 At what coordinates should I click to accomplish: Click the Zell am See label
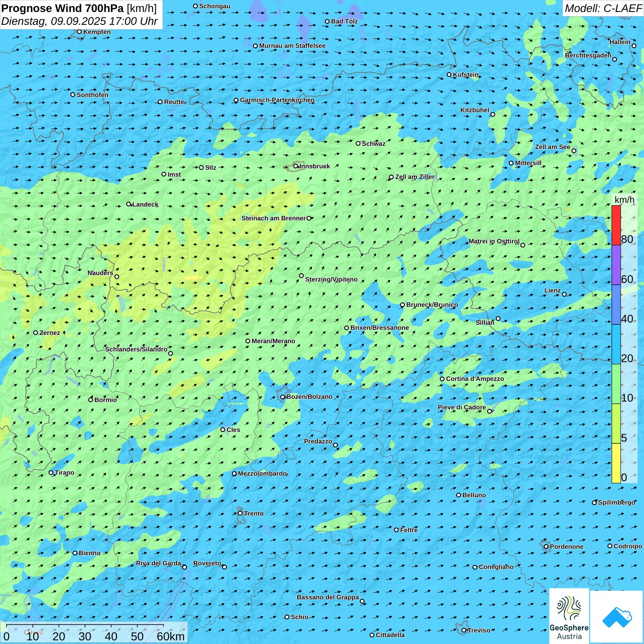pyautogui.click(x=552, y=147)
